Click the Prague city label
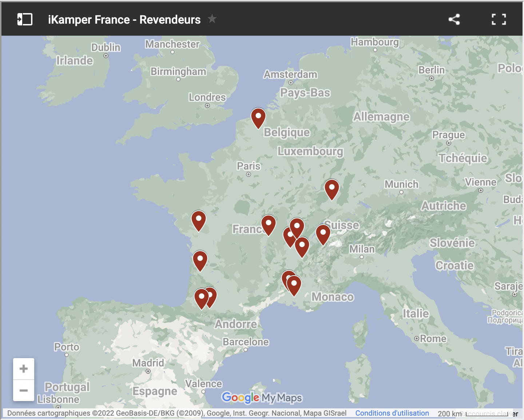 click(x=448, y=135)
